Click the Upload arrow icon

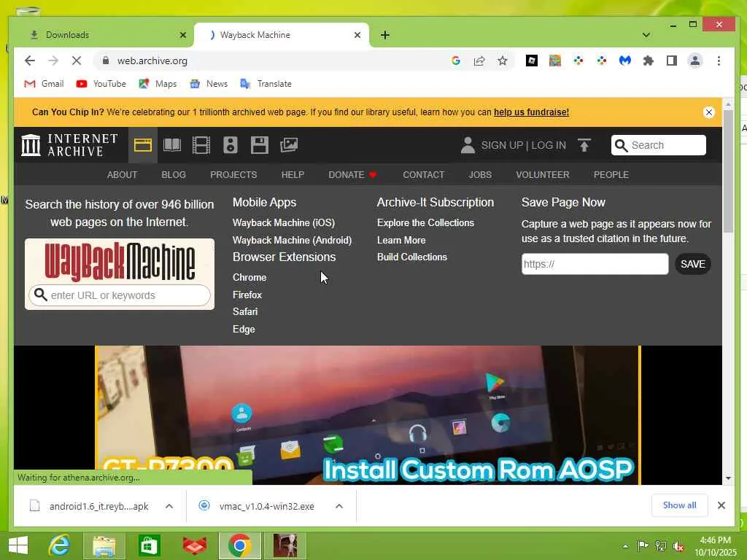(584, 145)
